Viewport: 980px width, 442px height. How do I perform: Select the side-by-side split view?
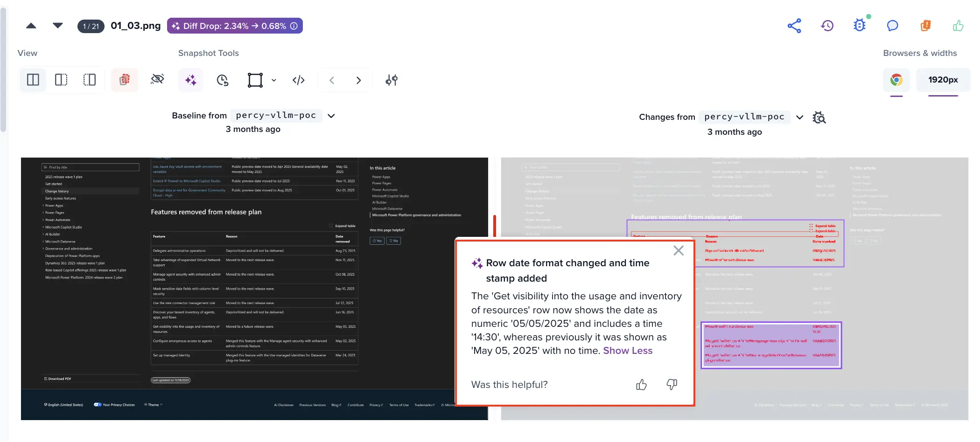(33, 80)
